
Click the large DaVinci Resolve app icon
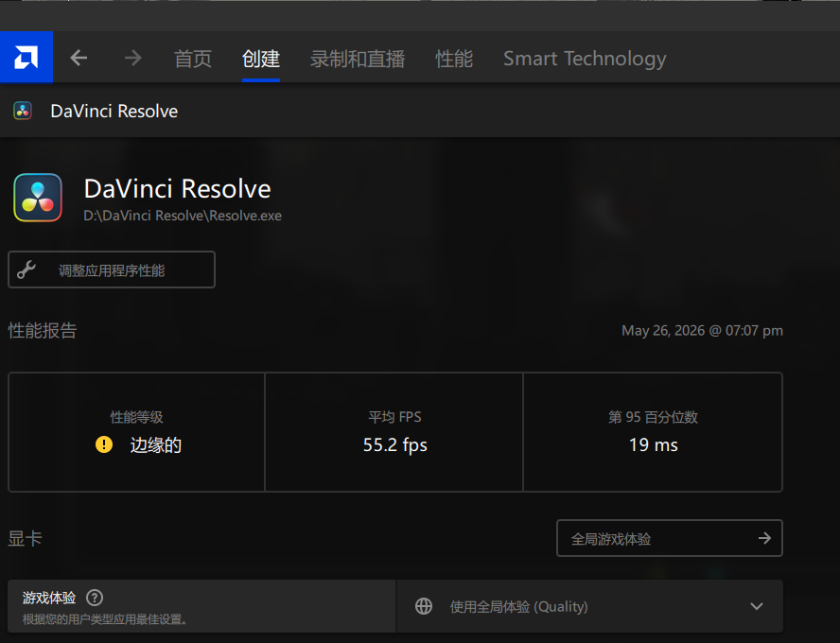pos(38,198)
